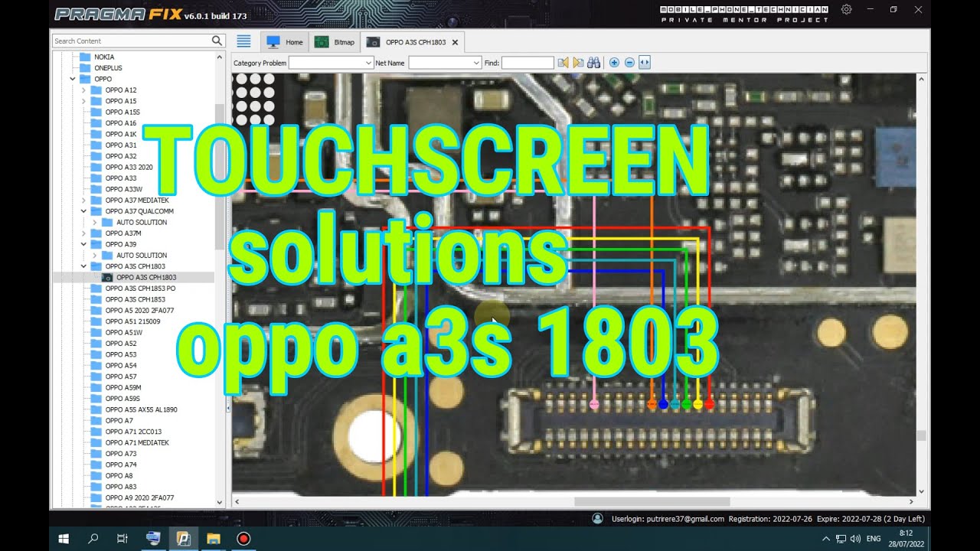Zoom out with the minus icon
This screenshot has height=551, width=980.
[x=629, y=63]
